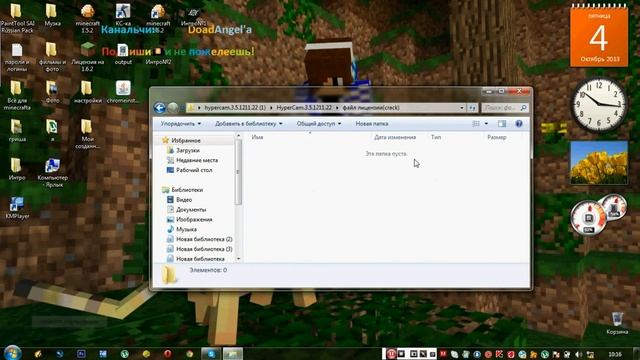Select the KMPlayer desktop shortcut
The image size is (640, 360).
point(17,207)
